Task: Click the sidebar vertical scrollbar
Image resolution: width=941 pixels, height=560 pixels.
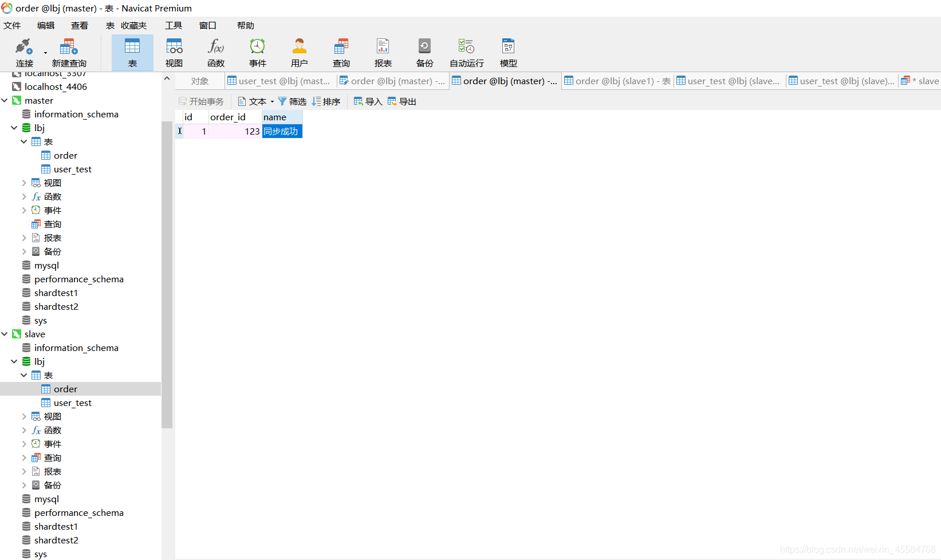Action: point(167,275)
